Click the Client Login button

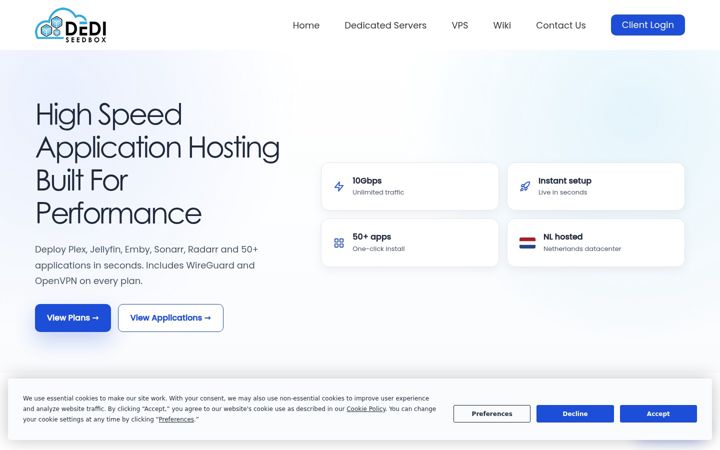click(647, 25)
